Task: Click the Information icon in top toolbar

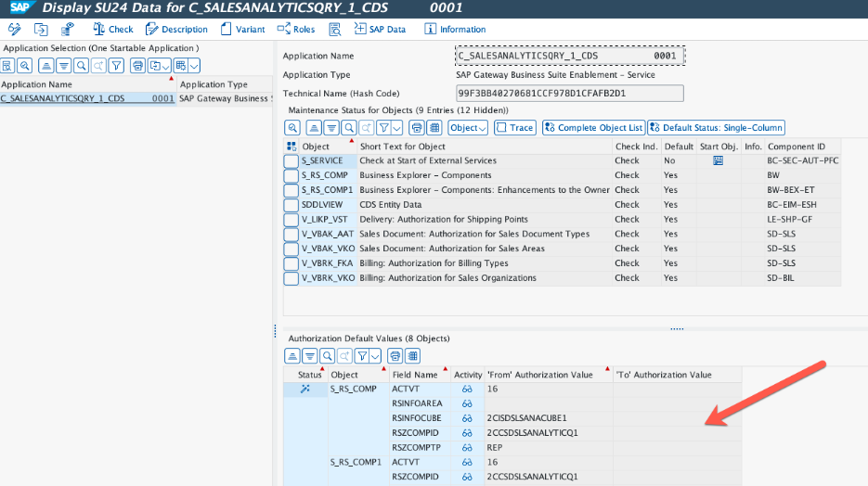Action: coord(430,30)
